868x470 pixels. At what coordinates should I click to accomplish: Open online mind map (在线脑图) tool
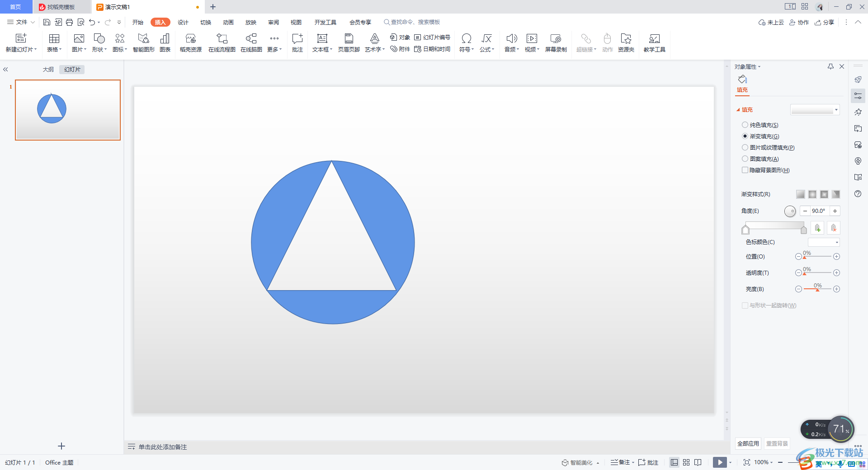pos(251,42)
